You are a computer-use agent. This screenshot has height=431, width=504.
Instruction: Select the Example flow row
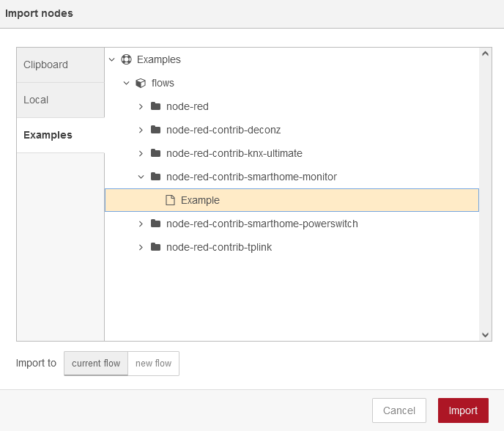(x=292, y=200)
